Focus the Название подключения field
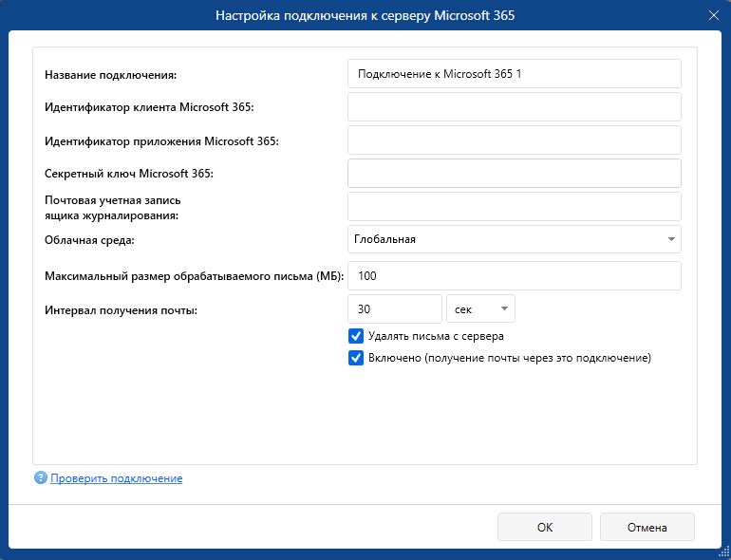 (x=515, y=74)
